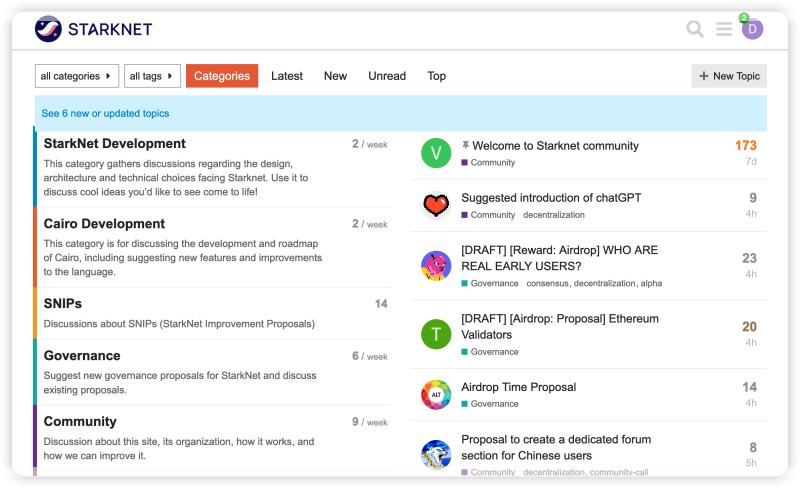Open the Governance category heading

82,355
